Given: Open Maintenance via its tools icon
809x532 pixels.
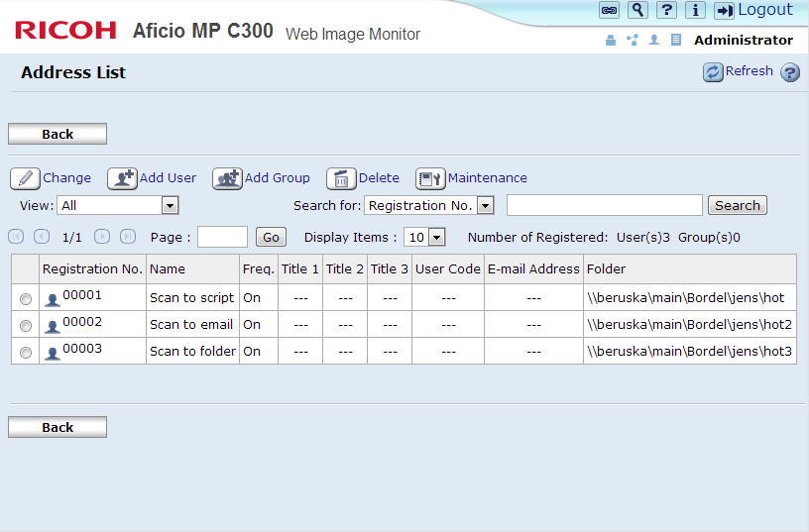Looking at the screenshot, I should coord(430,178).
